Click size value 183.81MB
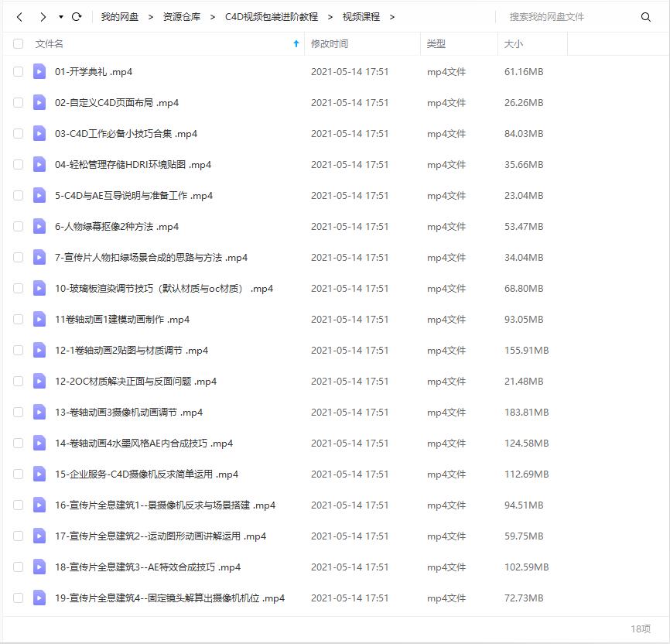The width and height of the screenshot is (670, 644). [x=526, y=413]
